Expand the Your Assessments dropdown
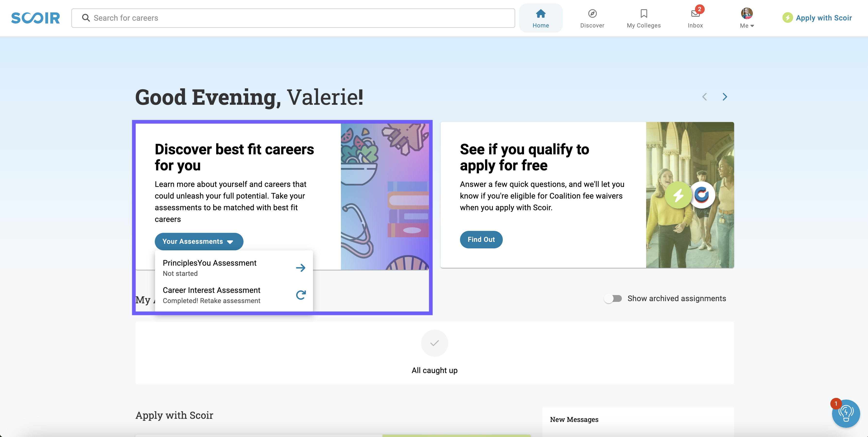The image size is (868, 437). [x=198, y=241]
